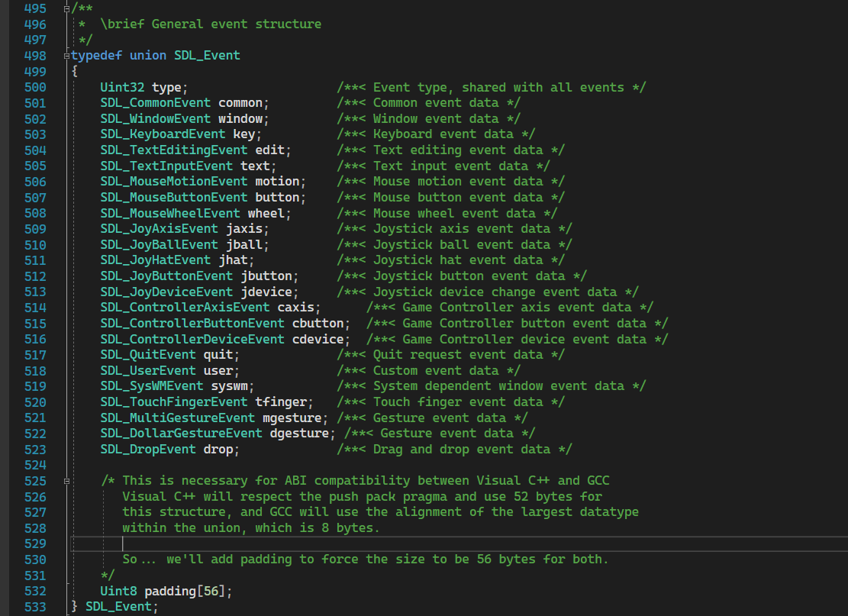Click the Uint32 type on the type line
This screenshot has width=848, height=616.
coord(122,87)
